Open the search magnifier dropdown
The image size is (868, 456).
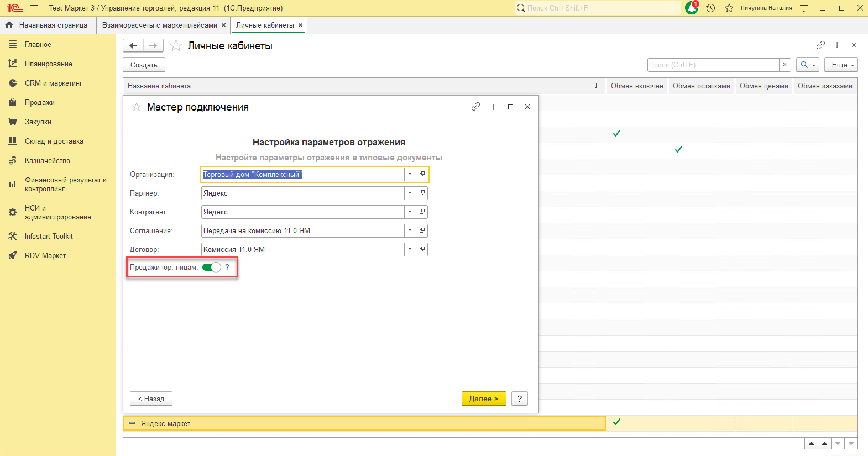click(x=808, y=65)
